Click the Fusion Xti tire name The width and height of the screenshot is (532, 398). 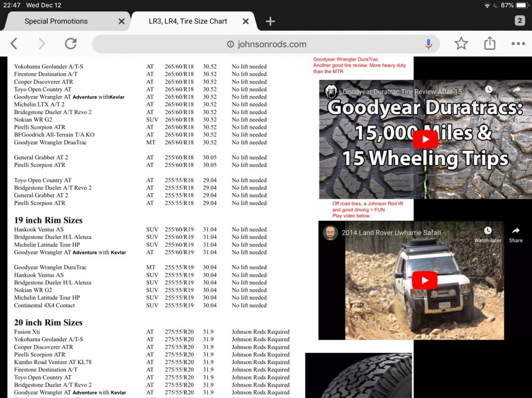27,332
